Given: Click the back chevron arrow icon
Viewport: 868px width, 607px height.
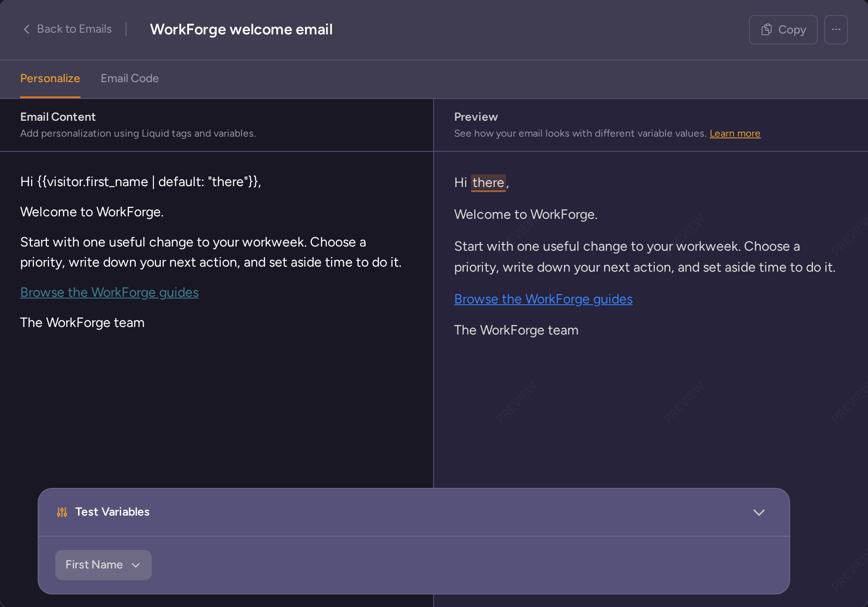Looking at the screenshot, I should (26, 29).
